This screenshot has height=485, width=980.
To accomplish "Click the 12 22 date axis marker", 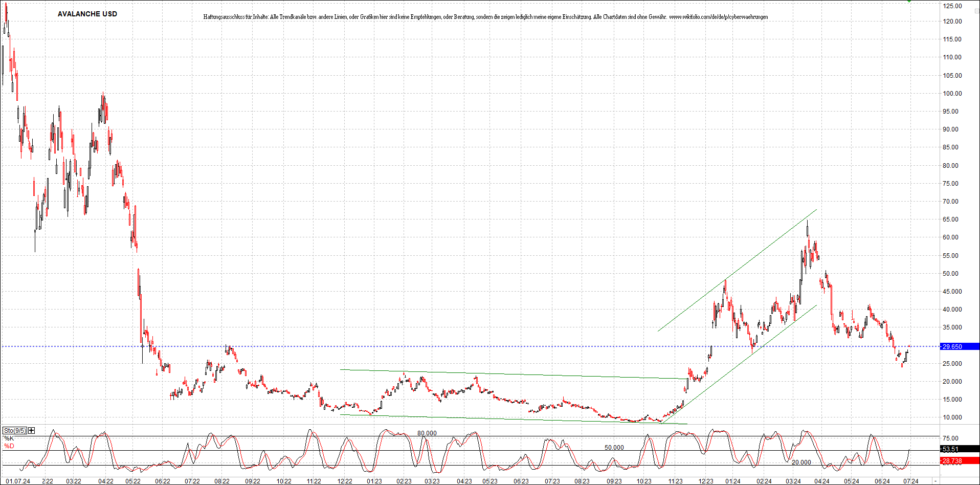I will [345, 481].
